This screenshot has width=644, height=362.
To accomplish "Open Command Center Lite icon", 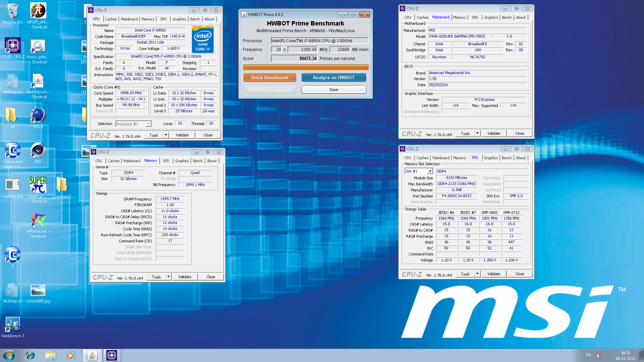I will pyautogui.click(x=12, y=155).
